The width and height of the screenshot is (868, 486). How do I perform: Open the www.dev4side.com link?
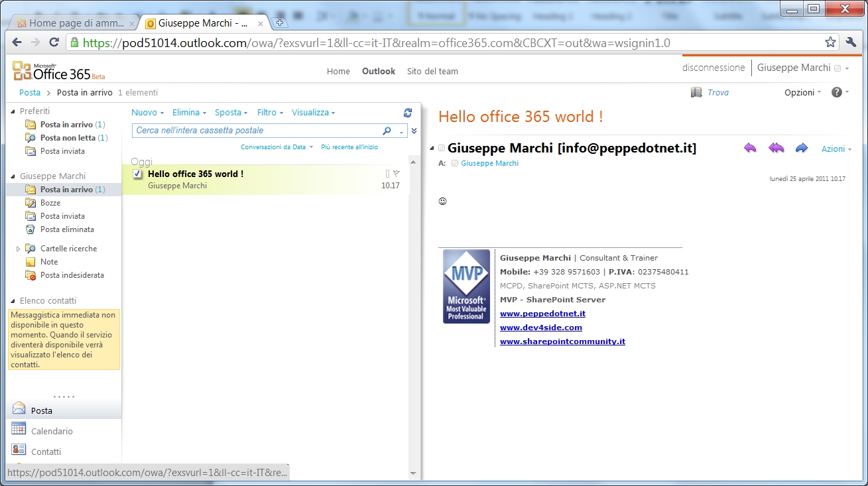[x=541, y=328]
